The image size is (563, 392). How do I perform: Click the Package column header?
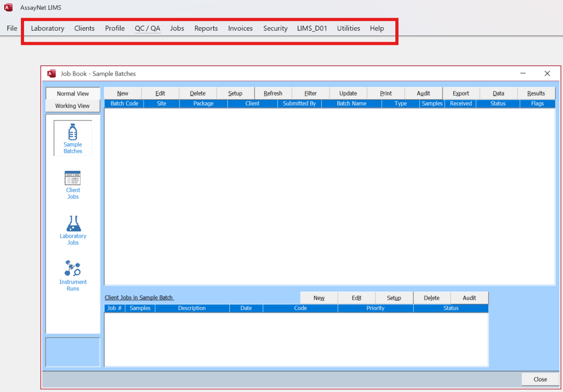click(x=204, y=103)
